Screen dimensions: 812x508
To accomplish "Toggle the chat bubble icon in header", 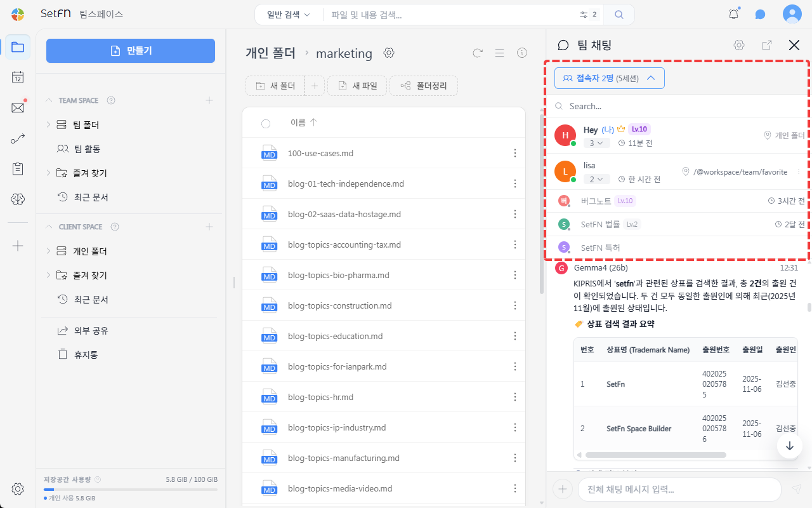I will point(760,15).
